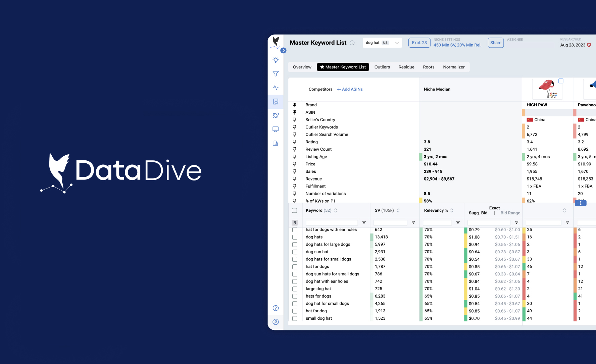Check the 'hat for dogs' row

coord(295,267)
